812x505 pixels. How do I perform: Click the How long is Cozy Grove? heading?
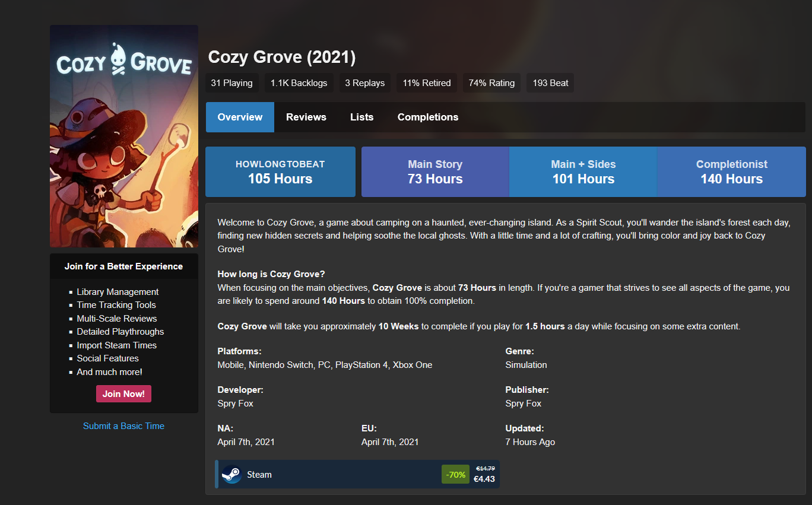271,274
